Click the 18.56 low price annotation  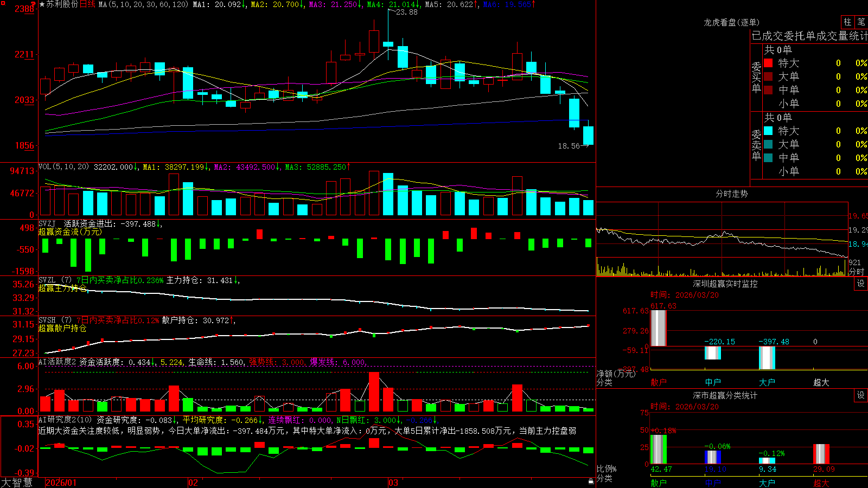click(x=569, y=146)
